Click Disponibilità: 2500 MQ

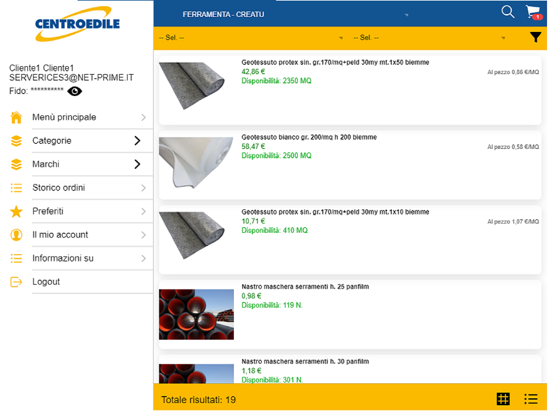276,156
